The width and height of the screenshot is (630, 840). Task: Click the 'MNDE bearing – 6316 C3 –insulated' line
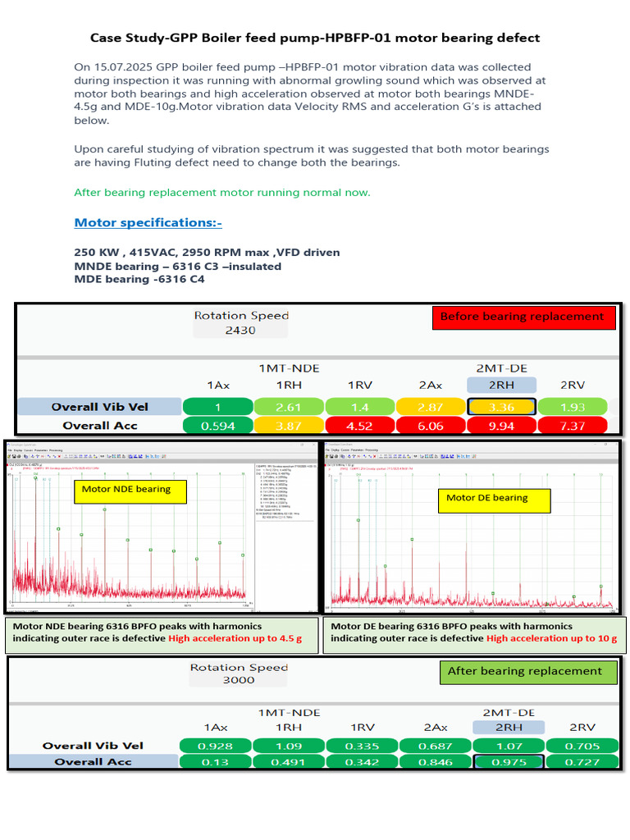tap(177, 267)
